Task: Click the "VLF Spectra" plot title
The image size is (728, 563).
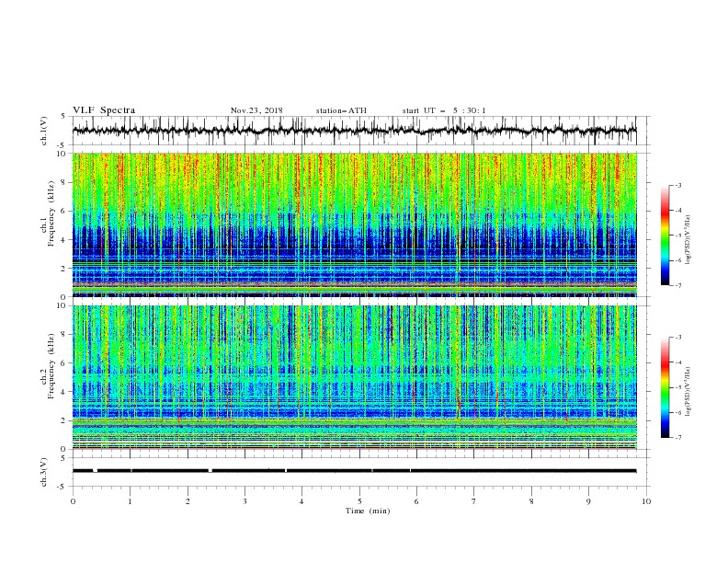Action: tap(104, 110)
